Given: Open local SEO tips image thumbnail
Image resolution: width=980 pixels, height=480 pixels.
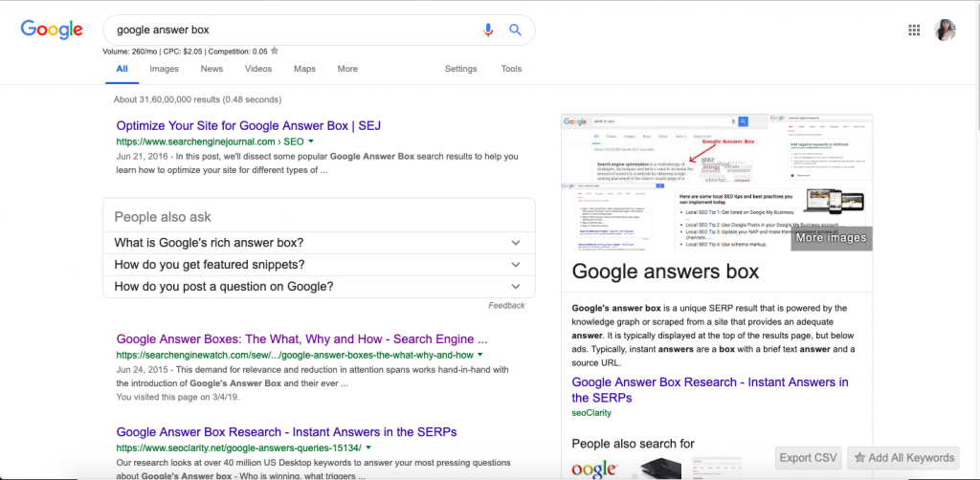Looking at the screenshot, I should pos(773,219).
